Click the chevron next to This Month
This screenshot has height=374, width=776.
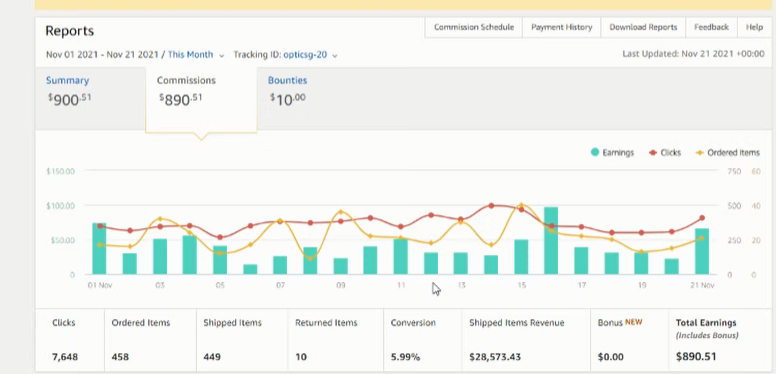pyautogui.click(x=221, y=55)
